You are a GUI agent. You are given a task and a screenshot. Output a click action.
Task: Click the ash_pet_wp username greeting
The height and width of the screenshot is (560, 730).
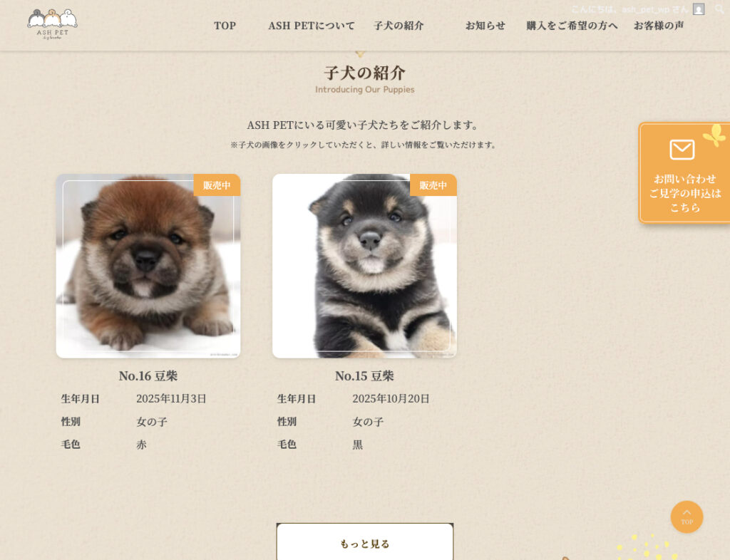pos(629,9)
